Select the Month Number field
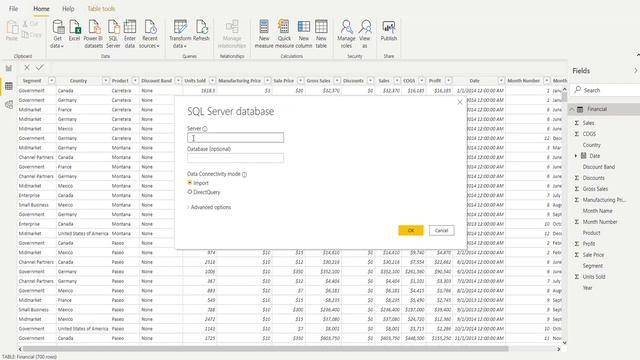 click(x=600, y=222)
